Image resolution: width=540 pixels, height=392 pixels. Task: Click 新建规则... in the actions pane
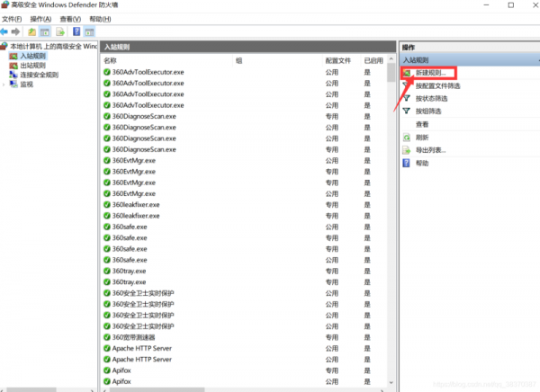430,72
